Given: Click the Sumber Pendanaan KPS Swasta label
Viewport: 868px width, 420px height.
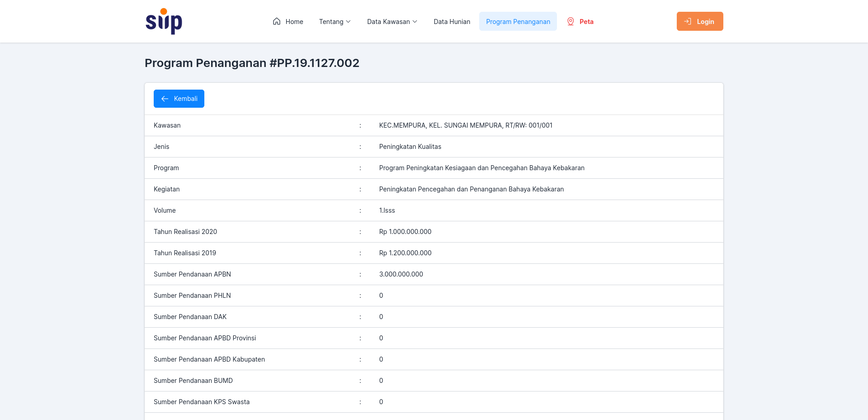Looking at the screenshot, I should click(202, 402).
